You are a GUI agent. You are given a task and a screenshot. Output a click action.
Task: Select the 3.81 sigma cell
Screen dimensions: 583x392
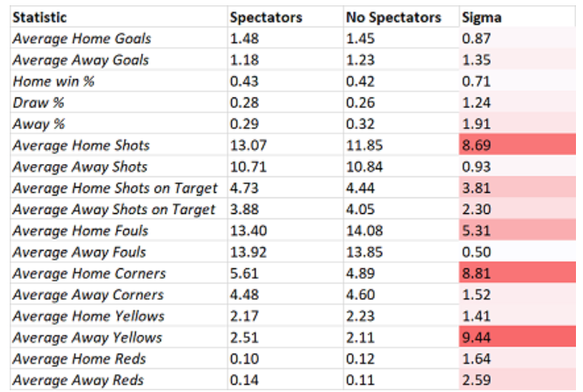[517, 188]
